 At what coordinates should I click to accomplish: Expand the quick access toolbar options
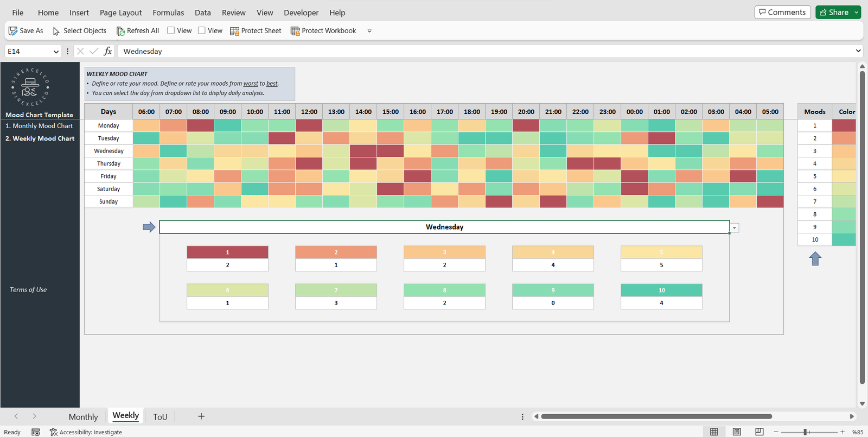pos(369,31)
